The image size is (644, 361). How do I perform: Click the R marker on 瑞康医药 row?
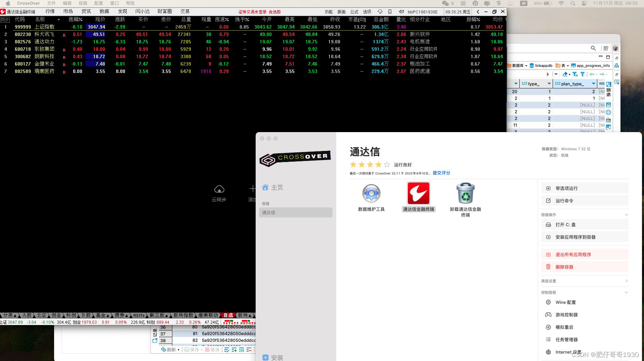pyautogui.click(x=64, y=72)
